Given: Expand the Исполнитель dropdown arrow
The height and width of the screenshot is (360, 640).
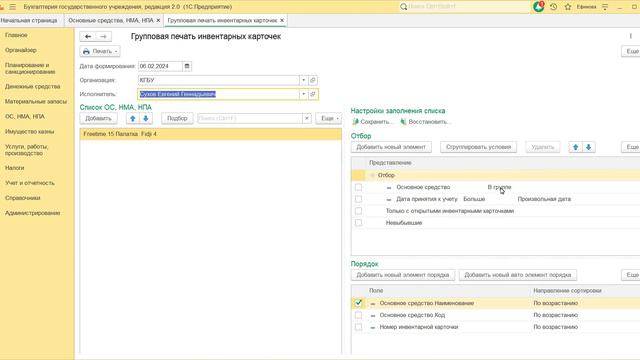Looking at the screenshot, I should pos(303,94).
